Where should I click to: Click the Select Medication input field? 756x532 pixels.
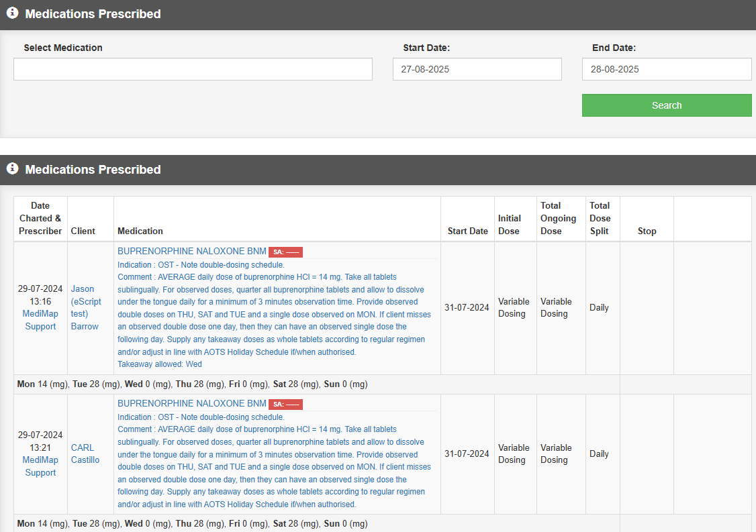point(193,69)
